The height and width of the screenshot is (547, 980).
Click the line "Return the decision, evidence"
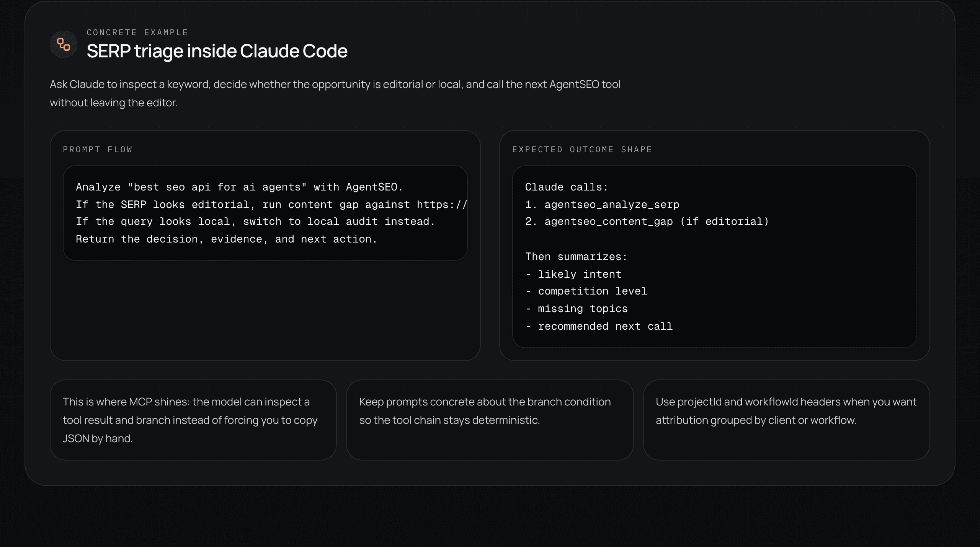pos(226,239)
